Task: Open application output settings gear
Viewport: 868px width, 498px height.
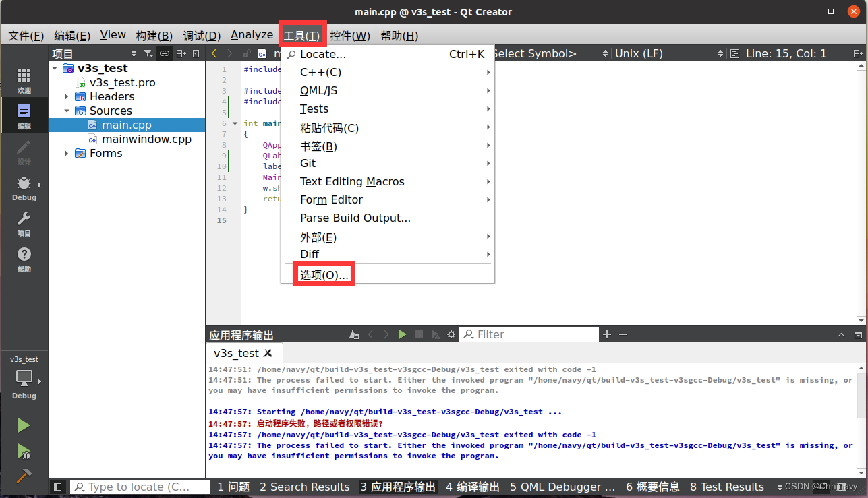Action: pos(451,334)
